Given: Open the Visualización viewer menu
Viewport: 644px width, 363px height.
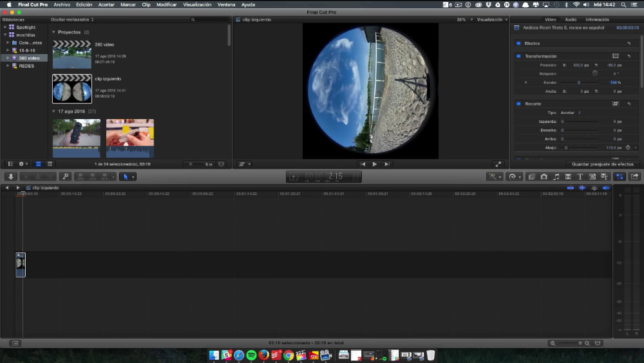Looking at the screenshot, I should 492,20.
